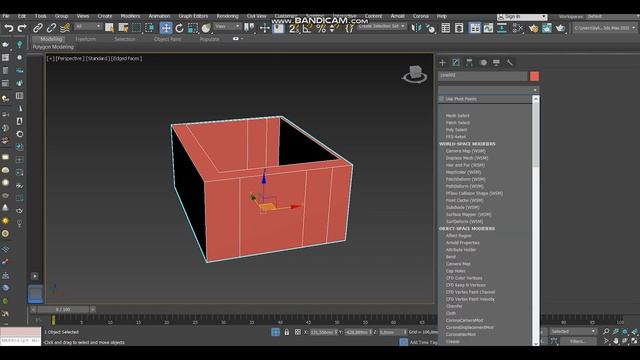Open the Rendering menu
The width and height of the screenshot is (640, 360).
click(227, 16)
